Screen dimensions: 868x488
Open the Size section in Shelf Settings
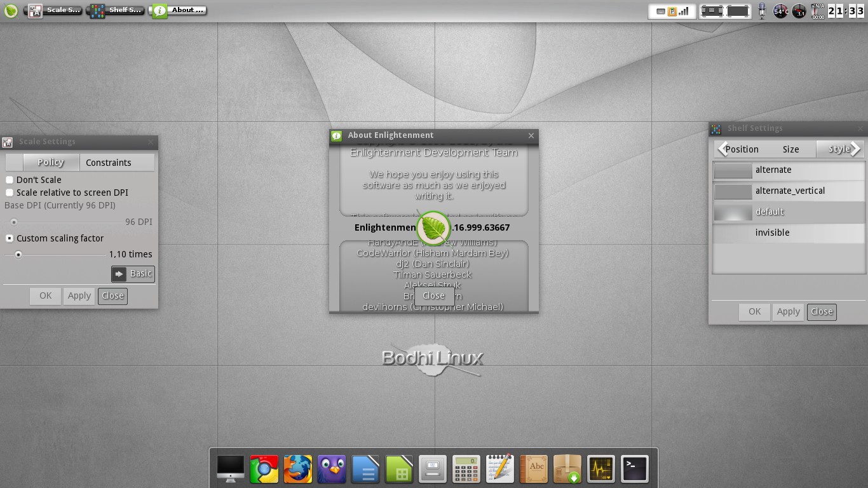pos(791,149)
